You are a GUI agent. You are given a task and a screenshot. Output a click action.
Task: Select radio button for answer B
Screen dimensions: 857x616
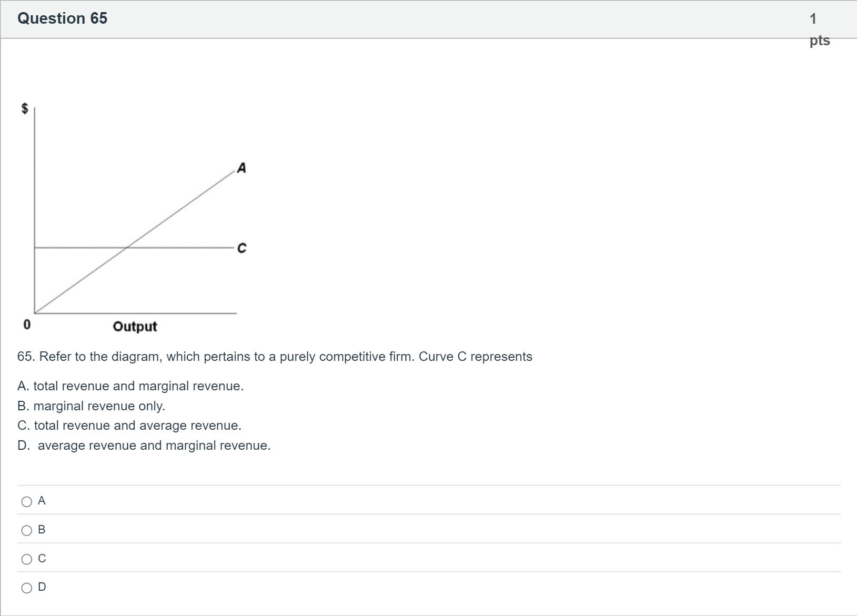point(26,530)
